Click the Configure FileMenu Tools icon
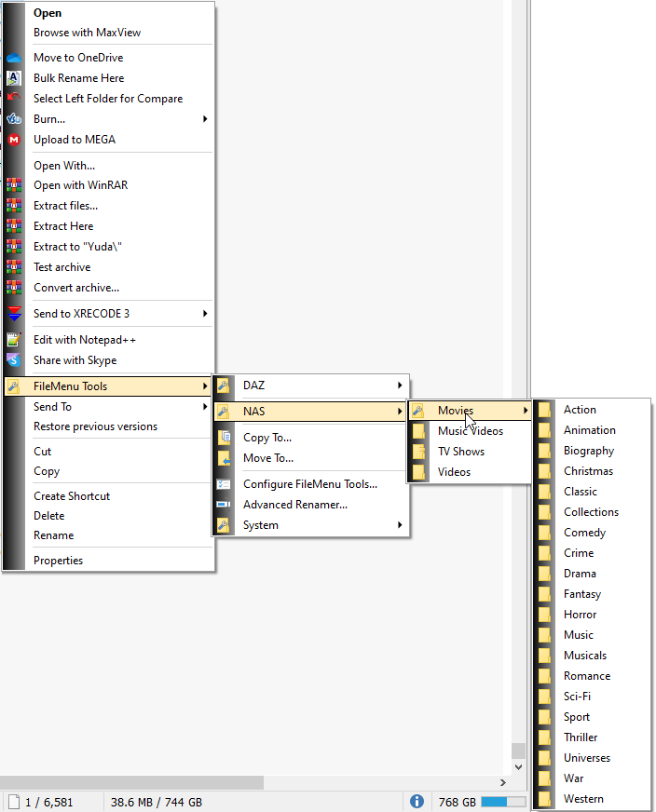 [x=224, y=484]
